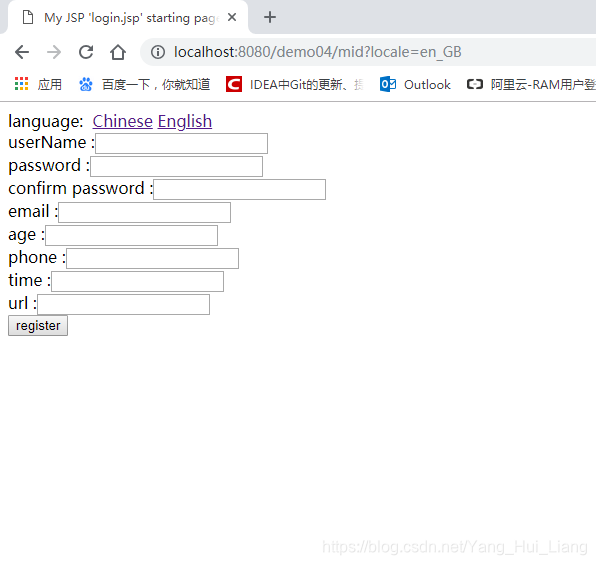Submit the form with register button
This screenshot has height=565, width=596.
coord(38,325)
